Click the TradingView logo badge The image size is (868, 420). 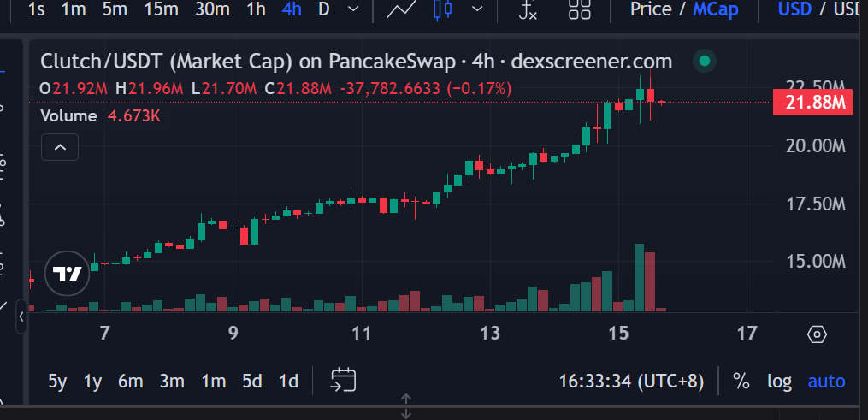pos(67,274)
